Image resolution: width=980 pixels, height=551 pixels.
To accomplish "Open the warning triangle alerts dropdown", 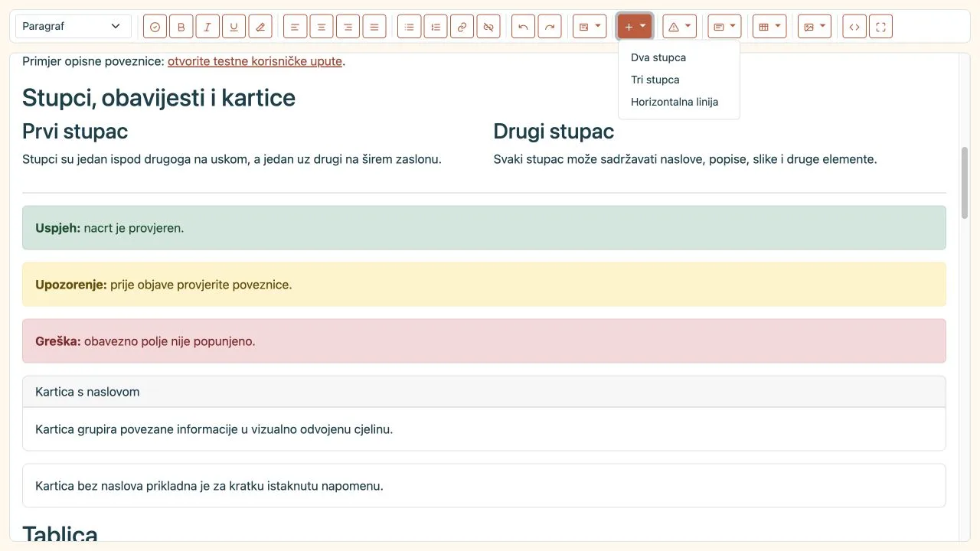I will coord(680,27).
